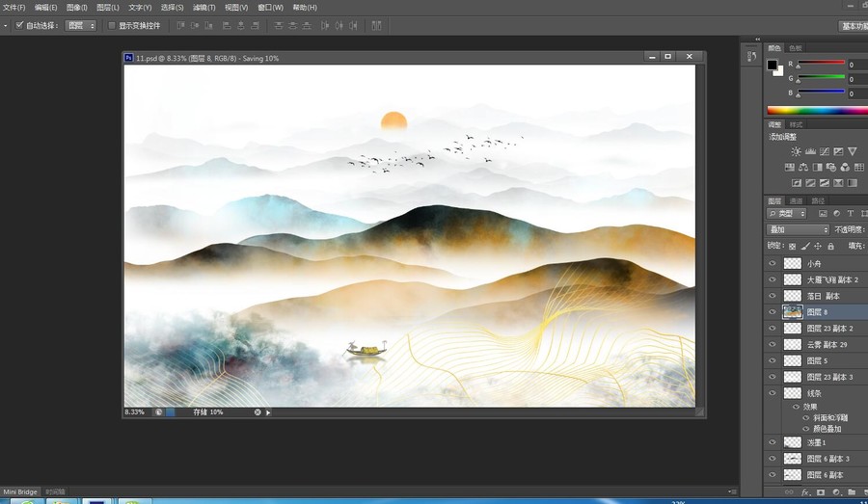868x504 pixels.
Task: Hide the 落日 副本 layer
Action: [773, 296]
